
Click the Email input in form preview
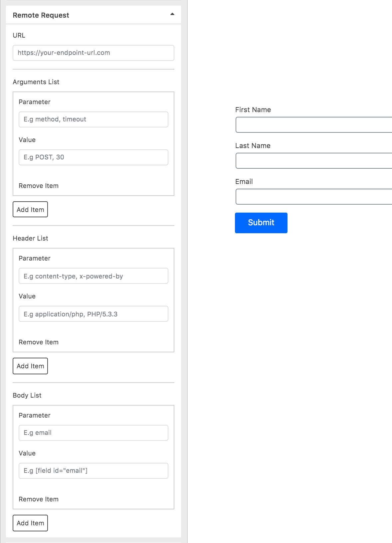pyautogui.click(x=314, y=197)
